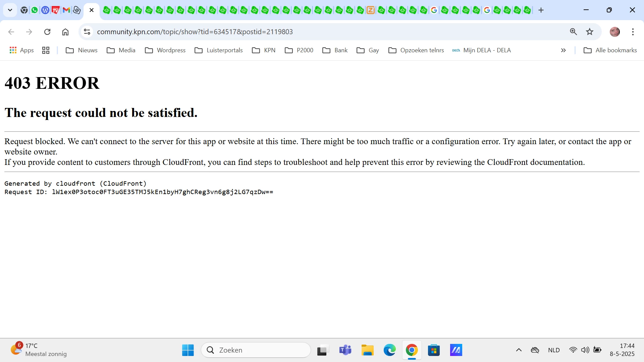Viewport: 644px width, 362px height.
Task: Click the address bar URL field
Action: pyautogui.click(x=302, y=32)
